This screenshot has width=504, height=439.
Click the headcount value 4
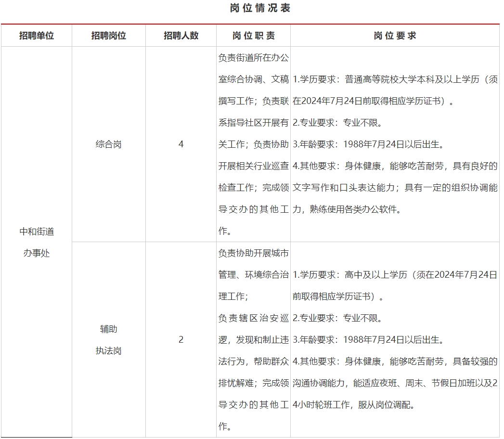click(181, 144)
